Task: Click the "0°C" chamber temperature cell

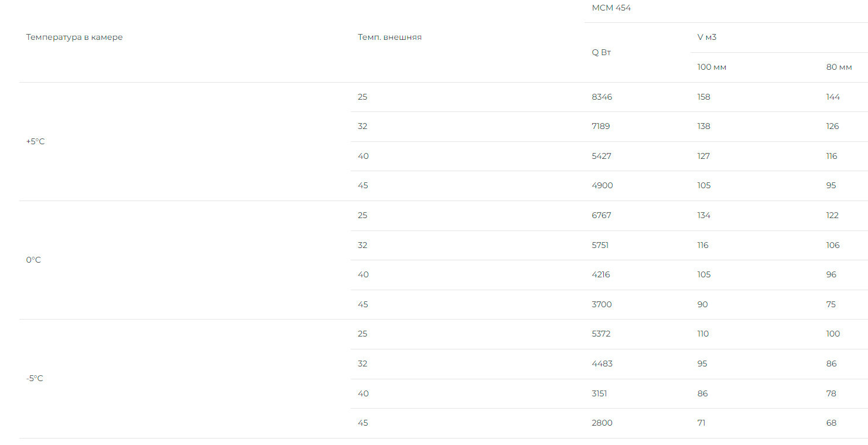Action: pyautogui.click(x=33, y=260)
